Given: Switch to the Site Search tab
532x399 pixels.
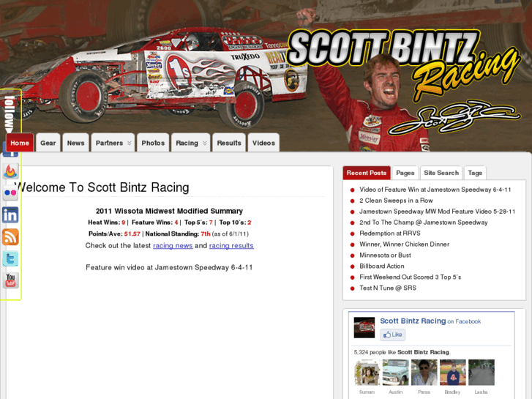Looking at the screenshot, I should pyautogui.click(x=441, y=173).
